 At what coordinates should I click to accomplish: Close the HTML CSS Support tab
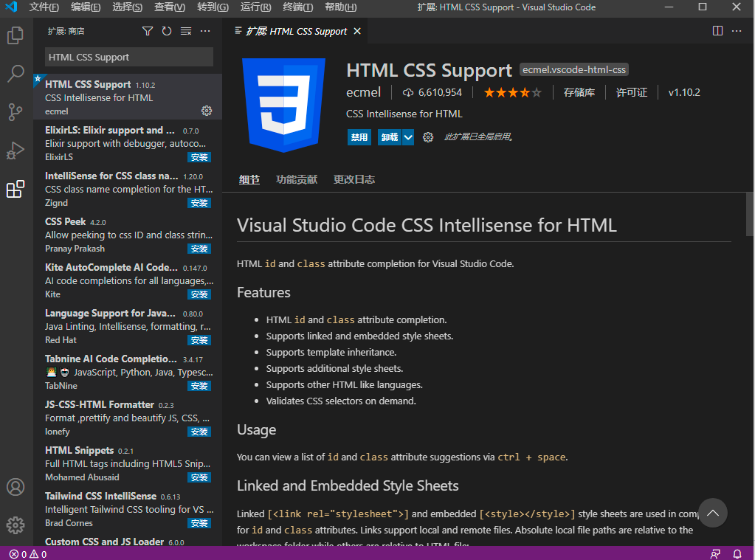point(357,31)
